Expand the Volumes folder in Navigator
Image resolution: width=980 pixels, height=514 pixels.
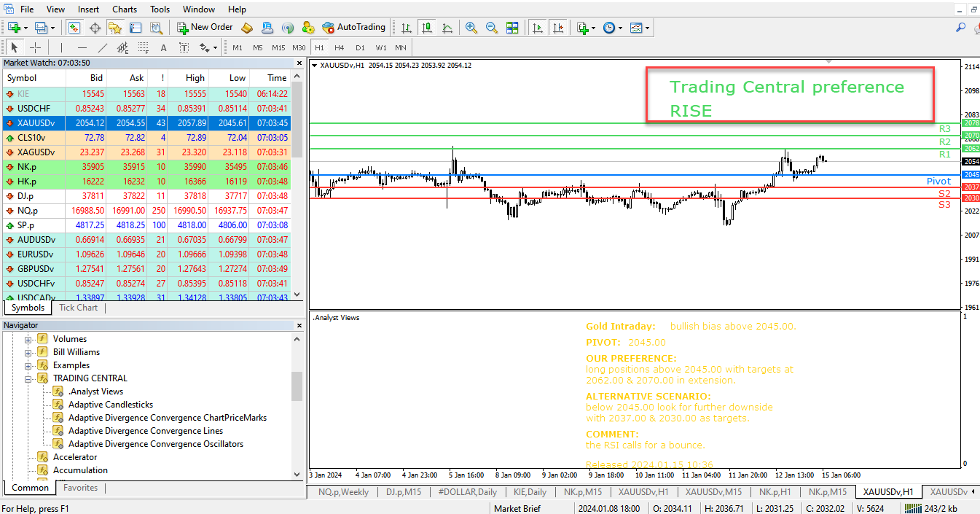click(29, 339)
